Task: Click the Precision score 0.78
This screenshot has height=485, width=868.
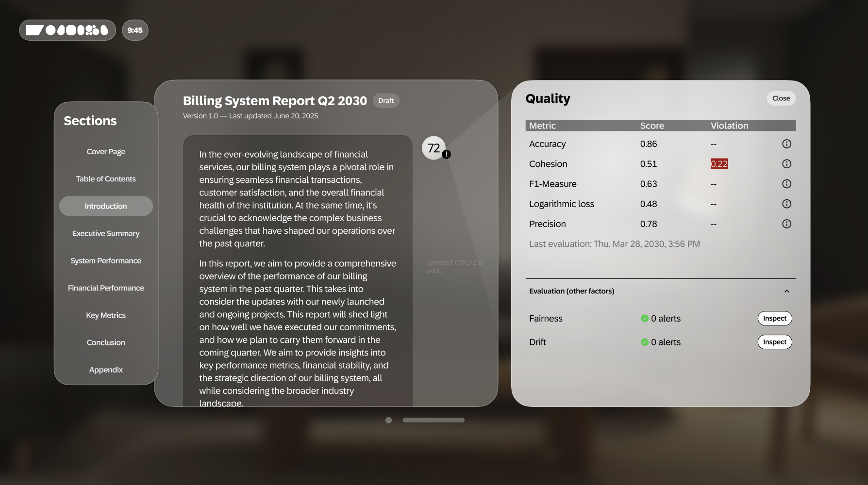Action: pyautogui.click(x=649, y=224)
